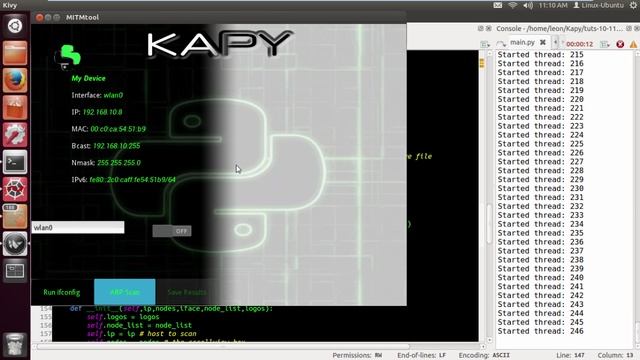The width and height of the screenshot is (640, 360).
Task: Click the Run ifconfig button
Action: click(x=62, y=292)
